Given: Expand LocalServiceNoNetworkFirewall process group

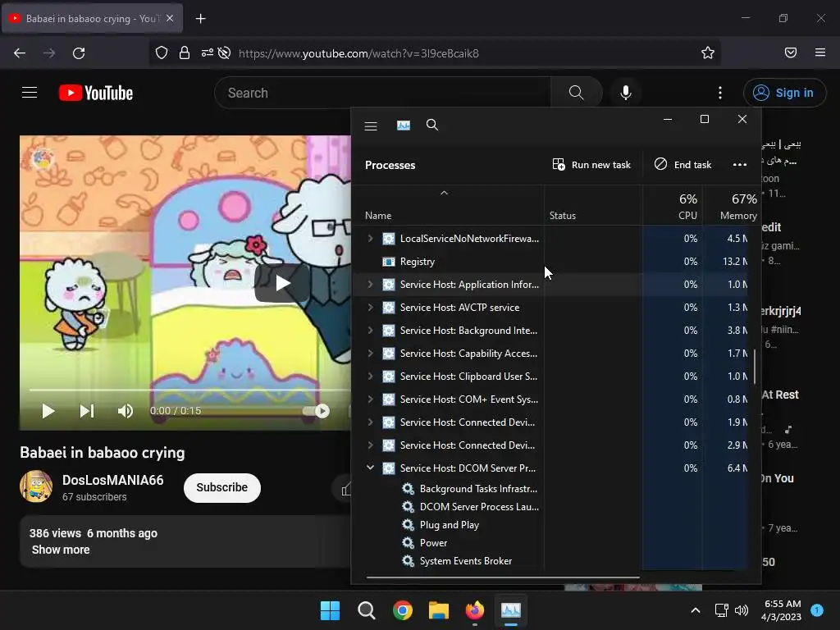Looking at the screenshot, I should (370, 239).
